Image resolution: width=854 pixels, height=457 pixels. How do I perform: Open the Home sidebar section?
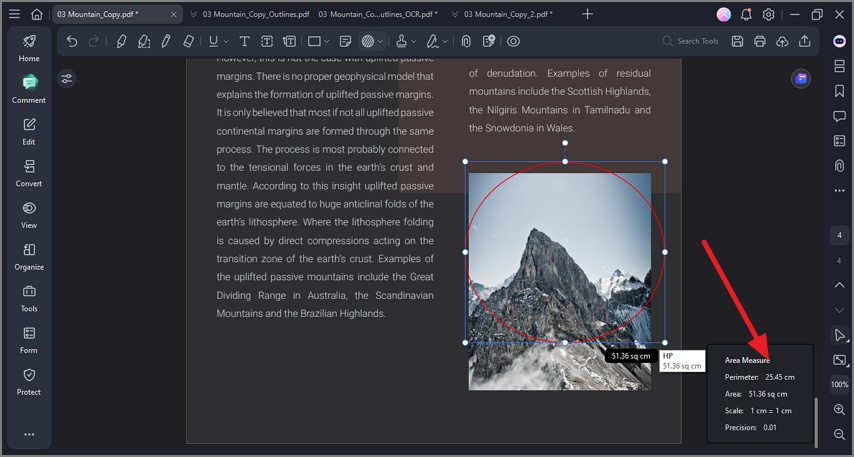click(29, 48)
